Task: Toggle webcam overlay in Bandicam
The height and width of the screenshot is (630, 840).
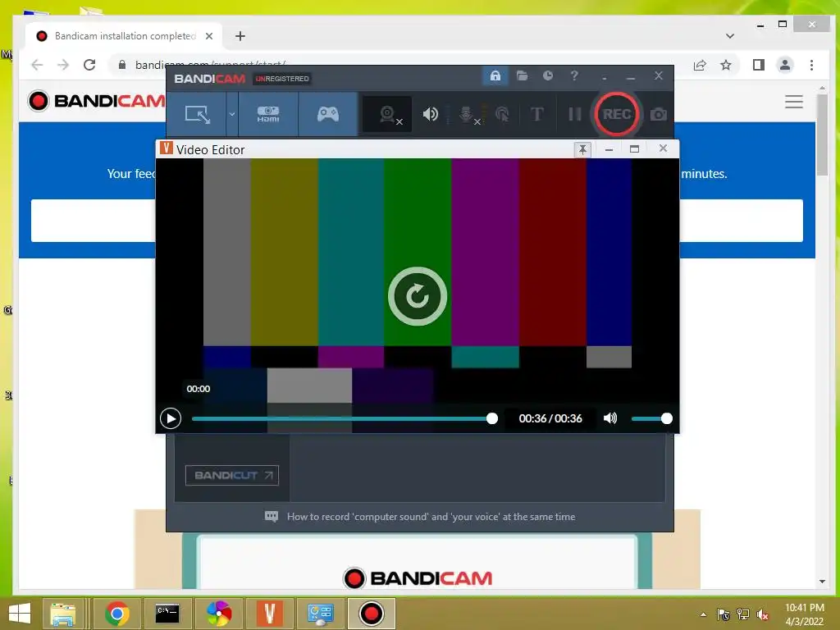Action: 388,114
